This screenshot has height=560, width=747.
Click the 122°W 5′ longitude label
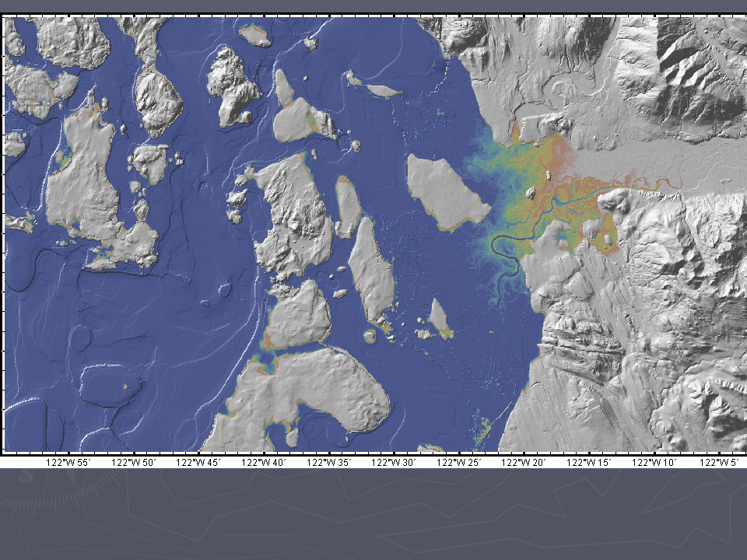pyautogui.click(x=719, y=462)
